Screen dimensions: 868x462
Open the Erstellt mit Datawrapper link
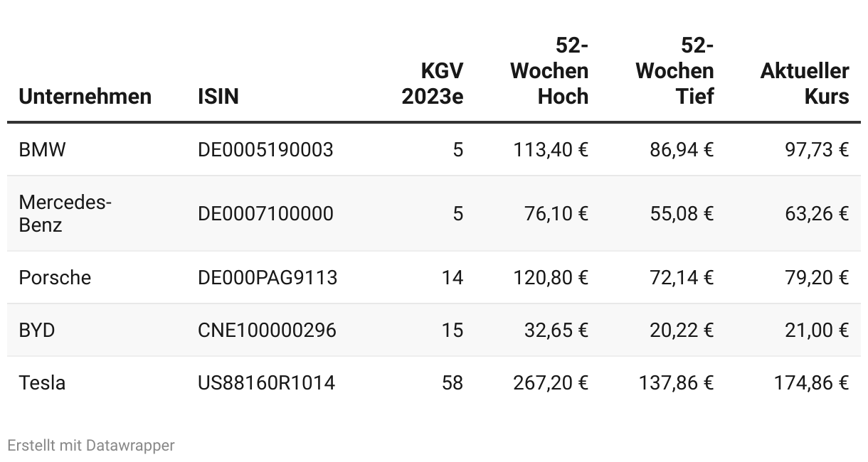pyautogui.click(x=90, y=446)
